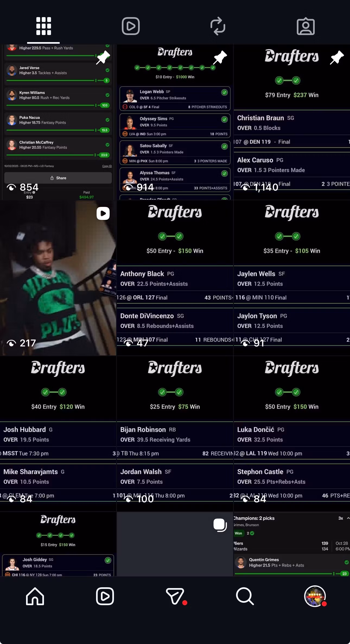350x644 pixels.
Task: Open the Search page
Action: tap(245, 596)
